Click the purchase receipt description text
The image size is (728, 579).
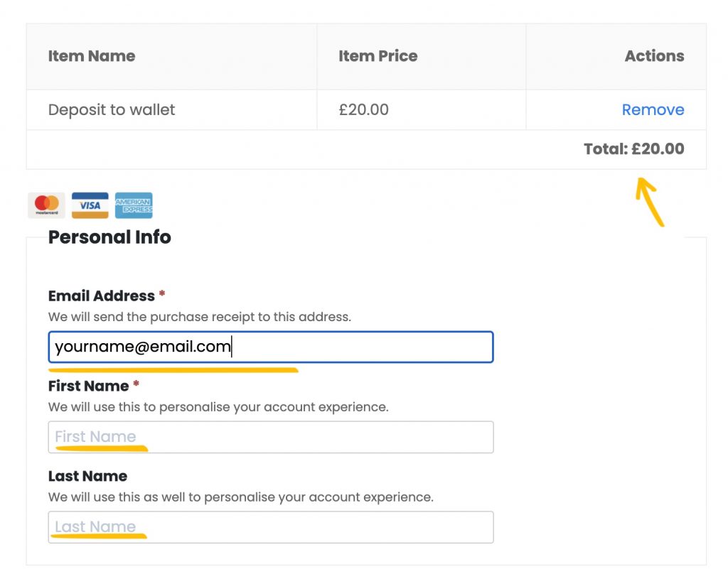200,317
